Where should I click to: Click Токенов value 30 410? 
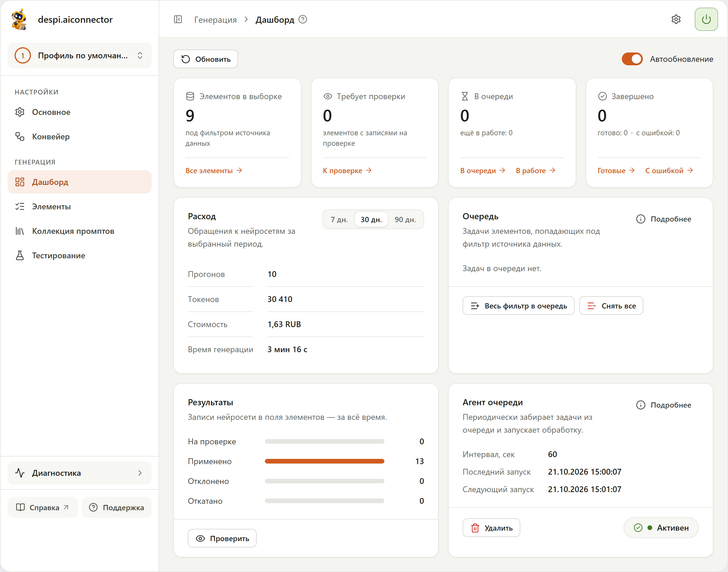[x=280, y=299]
